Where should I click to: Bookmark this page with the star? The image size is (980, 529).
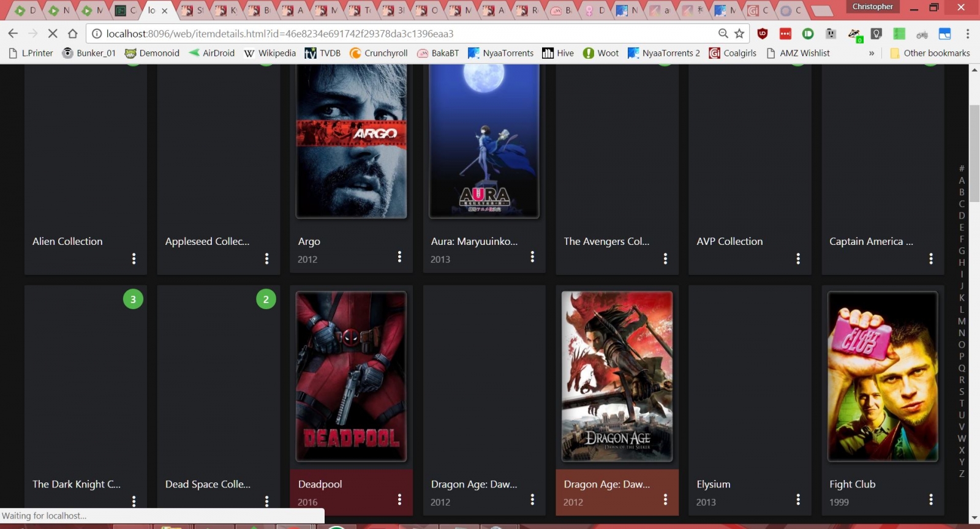[x=739, y=34]
